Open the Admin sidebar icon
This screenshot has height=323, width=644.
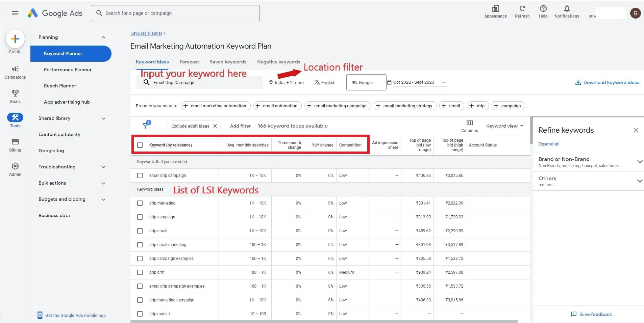(15, 166)
